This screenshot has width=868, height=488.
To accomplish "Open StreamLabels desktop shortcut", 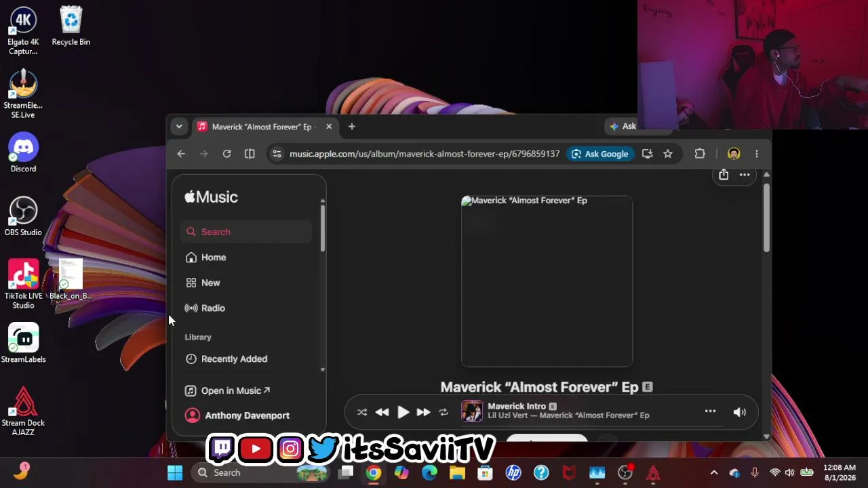I will tap(23, 344).
